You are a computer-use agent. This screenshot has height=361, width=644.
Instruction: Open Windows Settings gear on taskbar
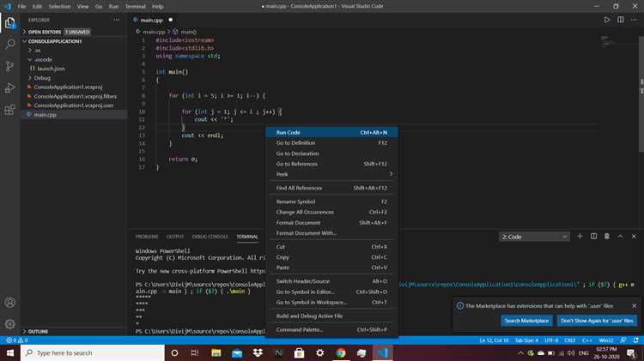coord(319,352)
